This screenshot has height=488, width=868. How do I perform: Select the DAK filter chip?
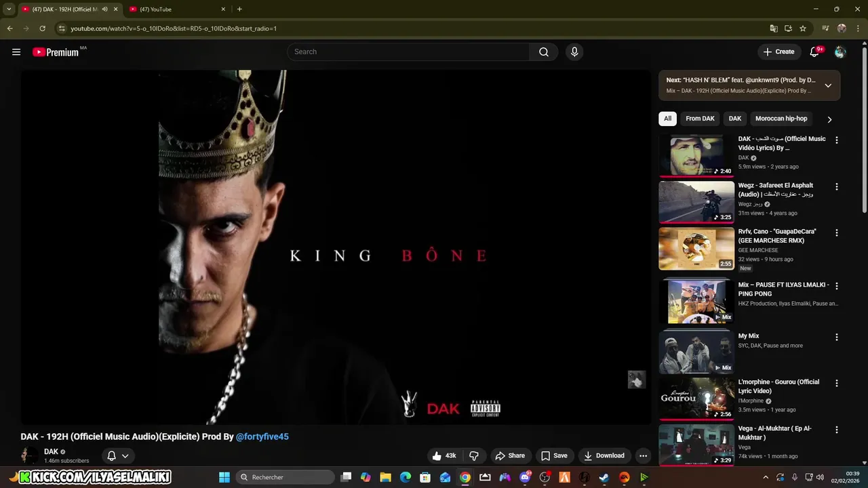tap(735, 119)
